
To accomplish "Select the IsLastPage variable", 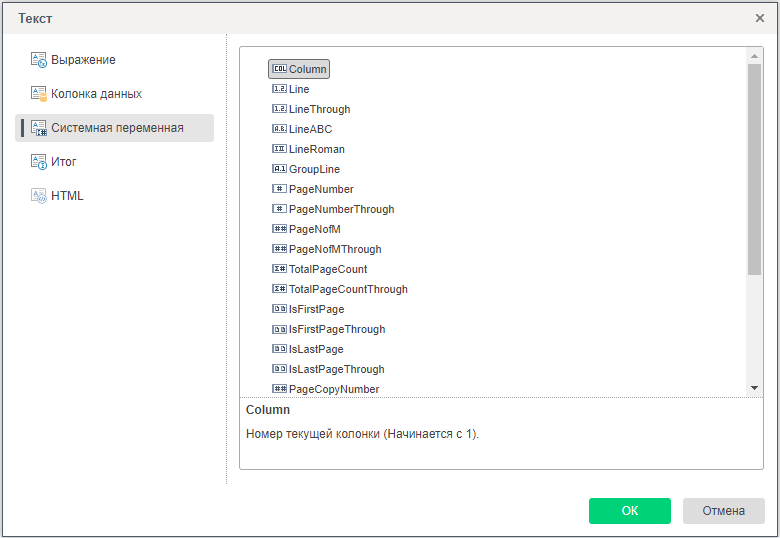I will pos(316,349).
